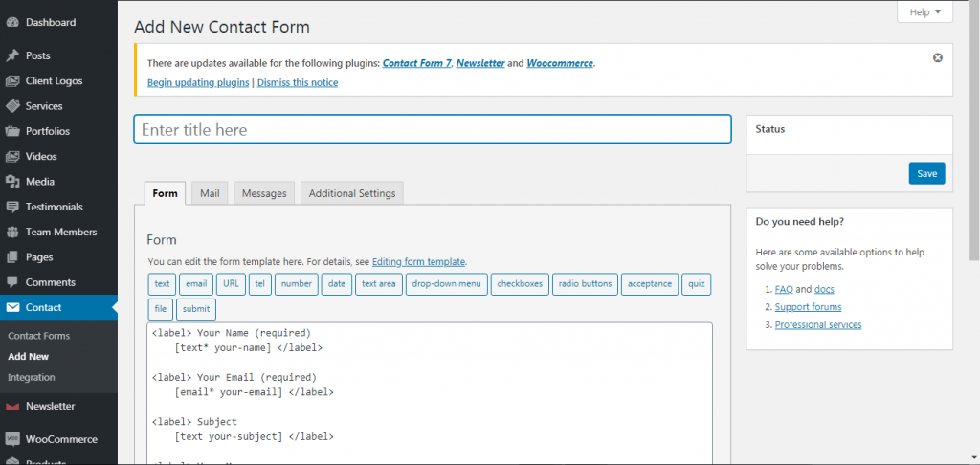Click the Team Members group icon
The height and width of the screenshot is (465, 980).
pyautogui.click(x=12, y=232)
